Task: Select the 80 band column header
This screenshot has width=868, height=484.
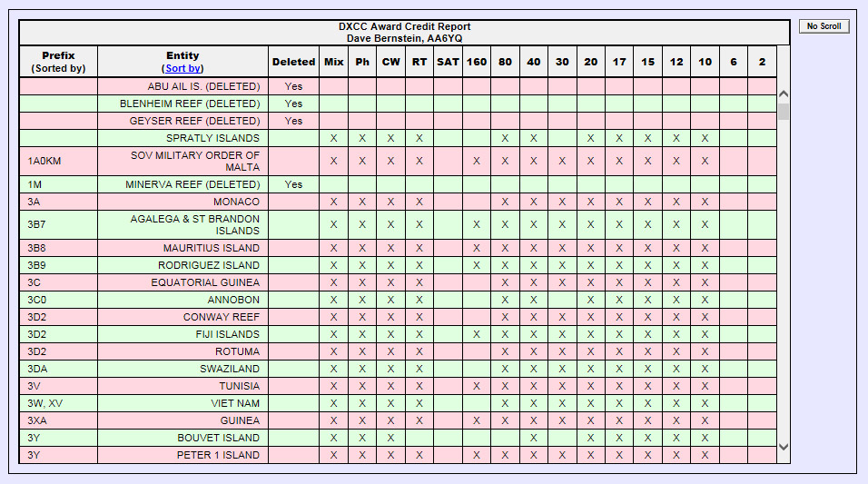Action: (x=506, y=62)
